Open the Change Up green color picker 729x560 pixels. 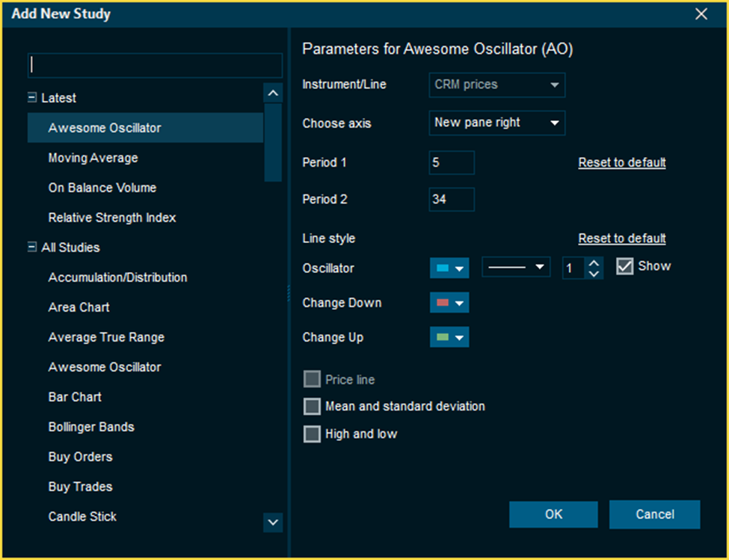[x=449, y=337]
